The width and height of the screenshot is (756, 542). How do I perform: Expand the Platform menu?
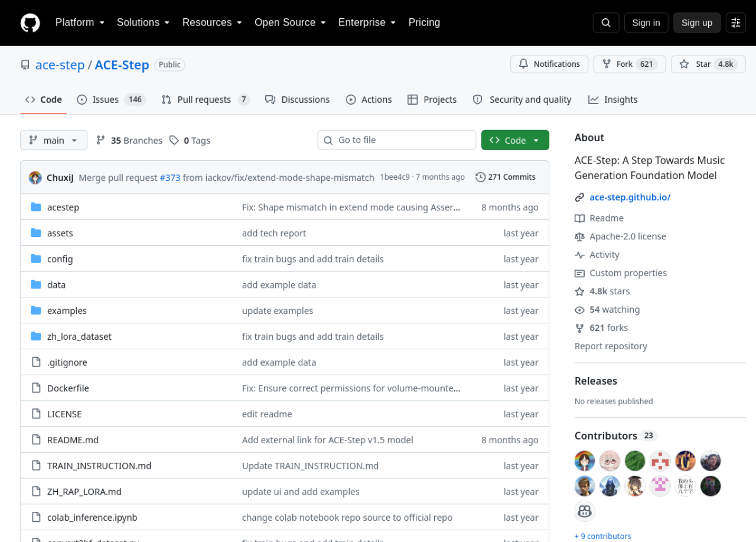point(80,22)
